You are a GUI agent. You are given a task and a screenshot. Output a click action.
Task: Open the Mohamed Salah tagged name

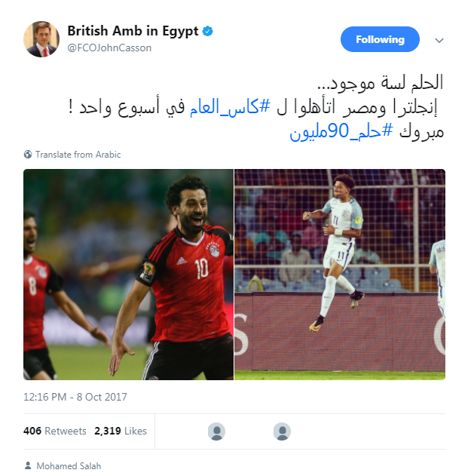[69, 466]
